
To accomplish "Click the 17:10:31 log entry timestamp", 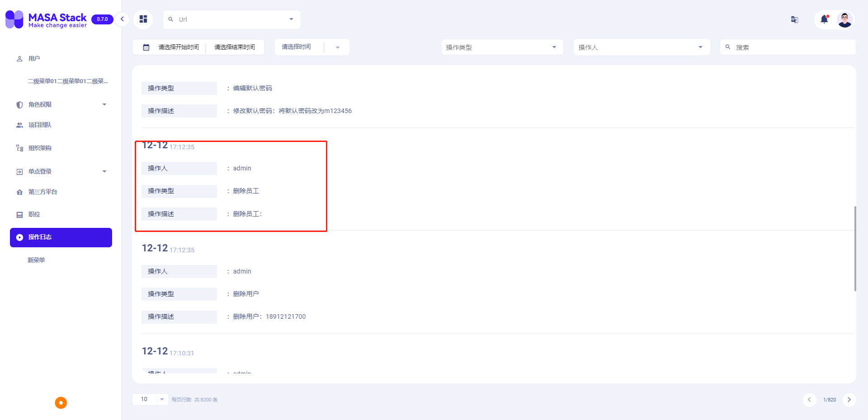I will (182, 353).
